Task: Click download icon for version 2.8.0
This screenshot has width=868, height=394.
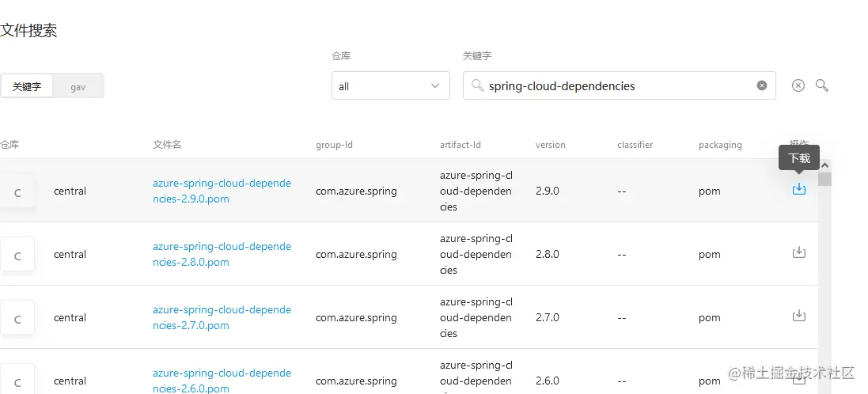Action: (799, 252)
